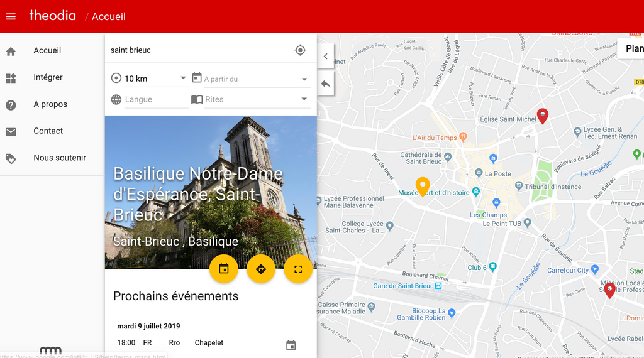Click the yellow calendar event button
The width and height of the screenshot is (644, 358).
point(224,269)
